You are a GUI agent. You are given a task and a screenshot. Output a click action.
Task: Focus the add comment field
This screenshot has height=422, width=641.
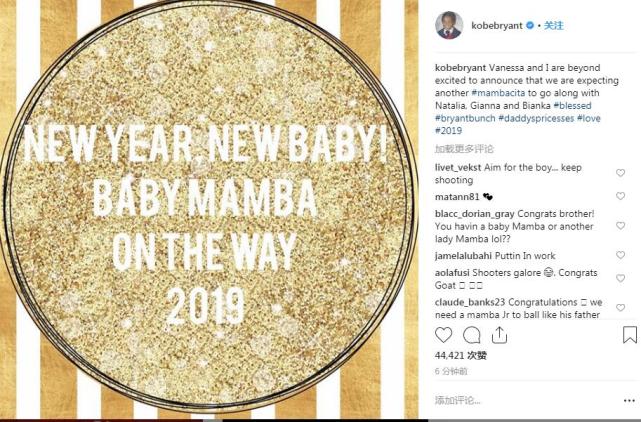(x=525, y=401)
